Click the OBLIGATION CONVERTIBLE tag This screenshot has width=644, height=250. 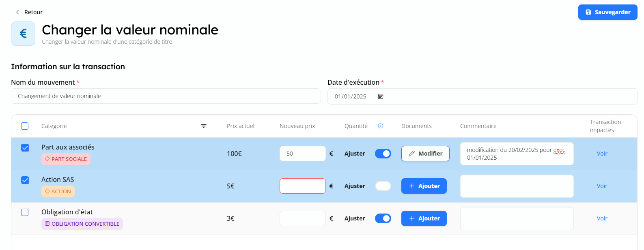tap(82, 224)
